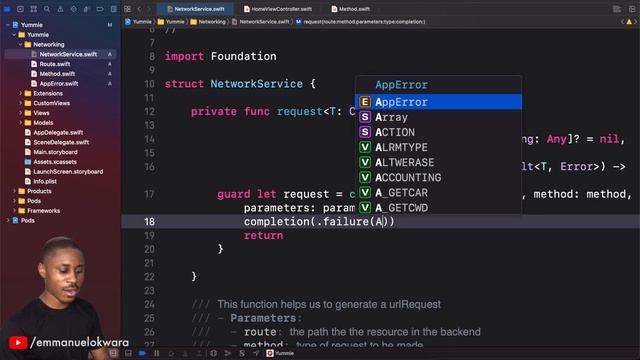
Task: Collapse the Yummie project root
Action: tap(8, 25)
